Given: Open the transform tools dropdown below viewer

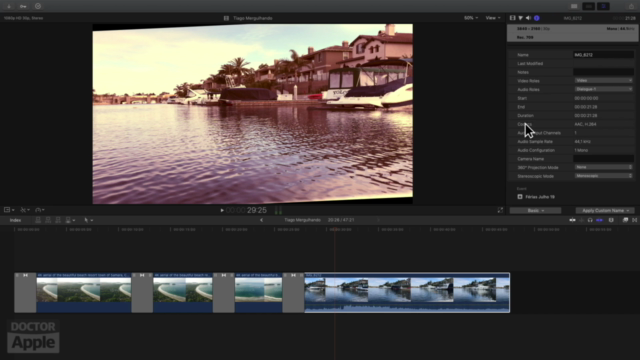Looking at the screenshot, I should (9, 210).
